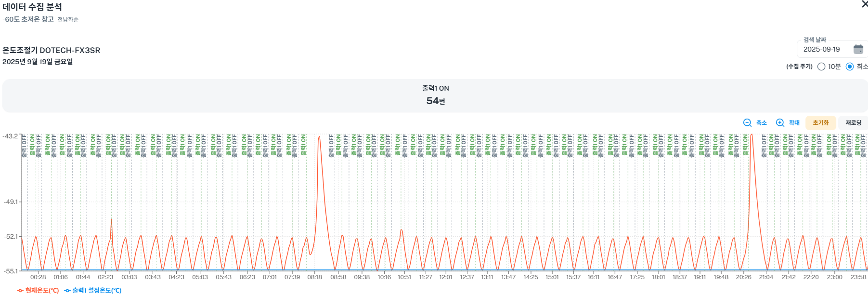
Task: Click the -55.1 y-axis value
Action: pyautogui.click(x=10, y=271)
